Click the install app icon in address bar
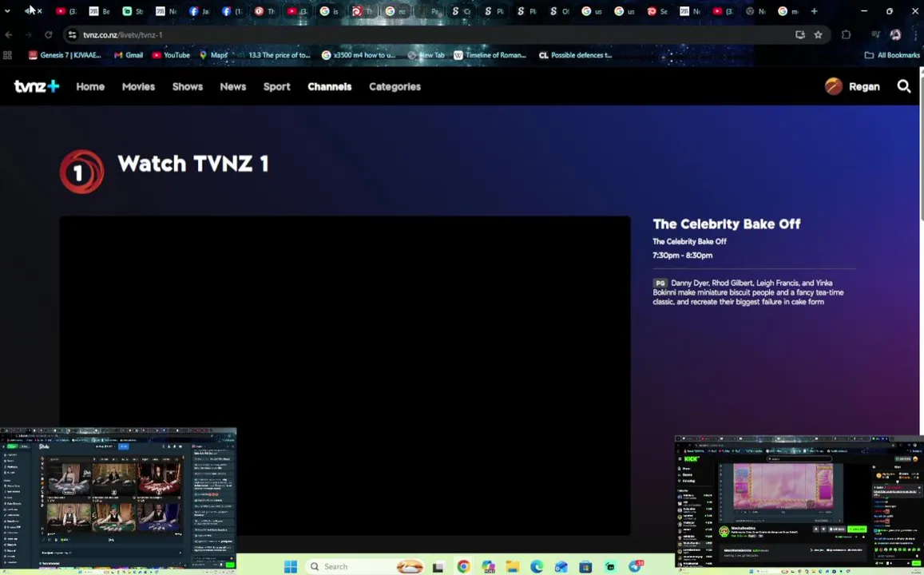The image size is (924, 575). [799, 35]
